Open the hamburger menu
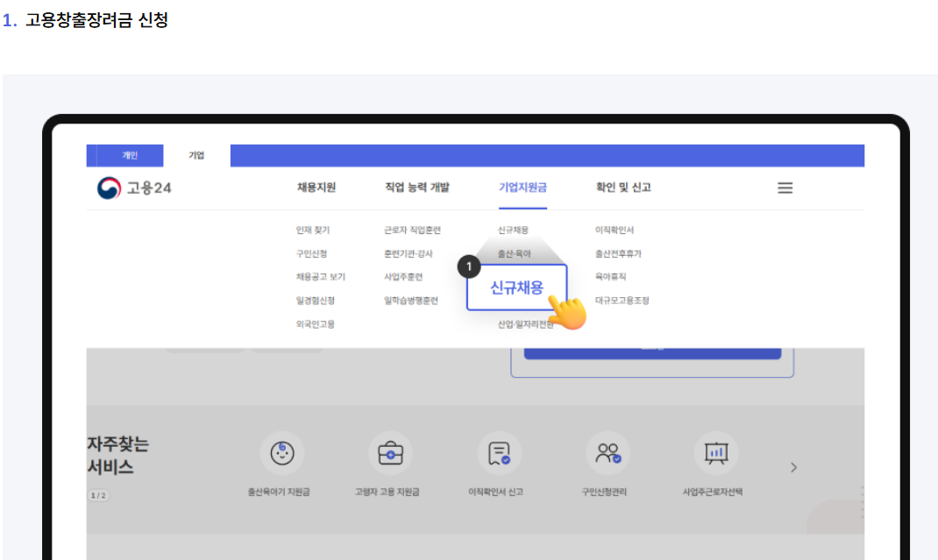938x560 pixels. (785, 187)
